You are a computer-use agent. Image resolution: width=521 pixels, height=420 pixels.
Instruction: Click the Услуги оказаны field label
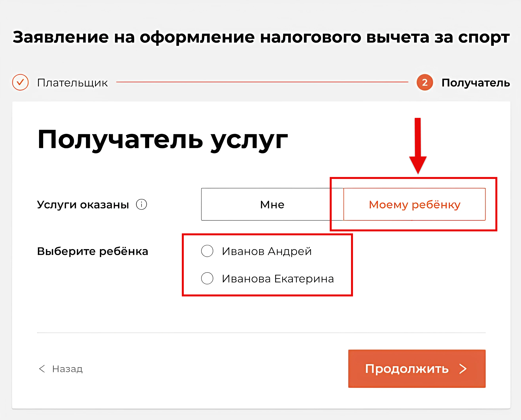83,205
